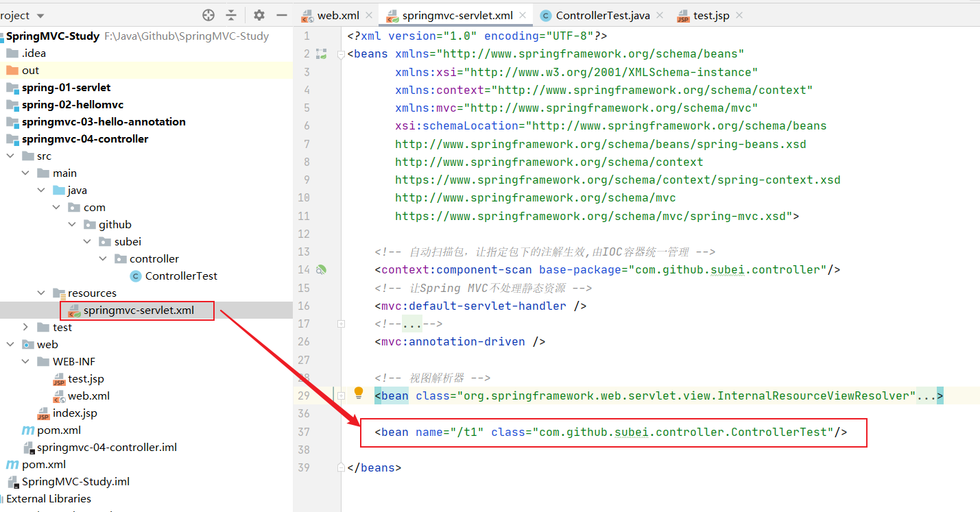Screen dimensions: 980x512
Task: Open the Project view dropdown
Action: [x=40, y=15]
